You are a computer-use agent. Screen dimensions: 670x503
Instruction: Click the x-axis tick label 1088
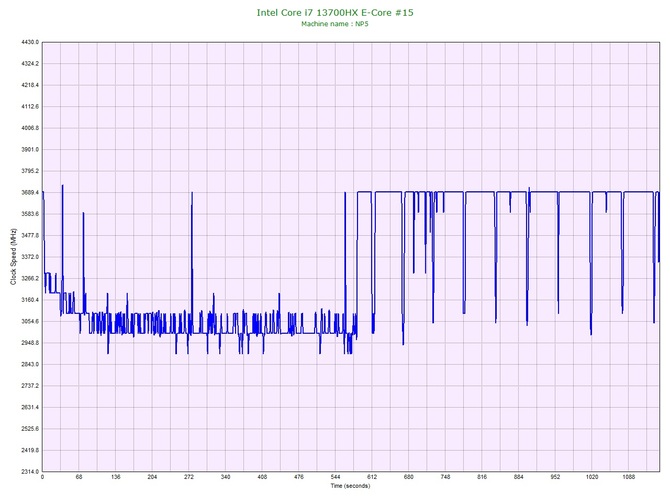[629, 477]
